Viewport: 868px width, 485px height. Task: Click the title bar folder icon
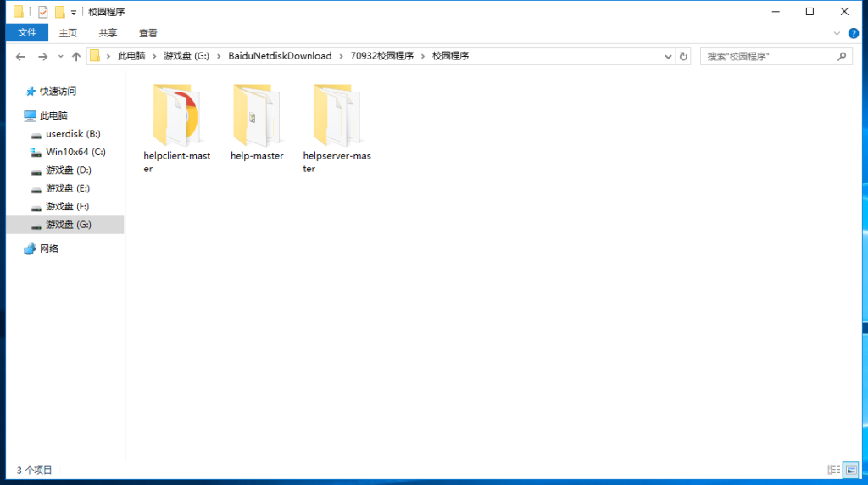click(19, 12)
